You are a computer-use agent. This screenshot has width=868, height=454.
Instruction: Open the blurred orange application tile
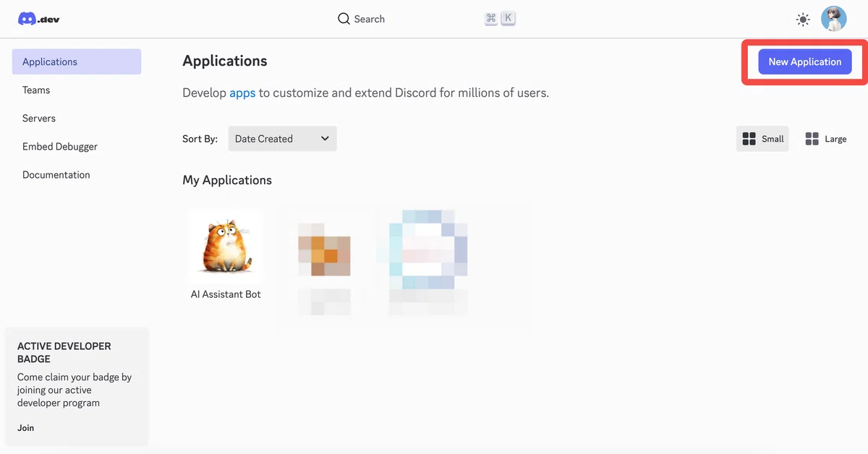[324, 249]
